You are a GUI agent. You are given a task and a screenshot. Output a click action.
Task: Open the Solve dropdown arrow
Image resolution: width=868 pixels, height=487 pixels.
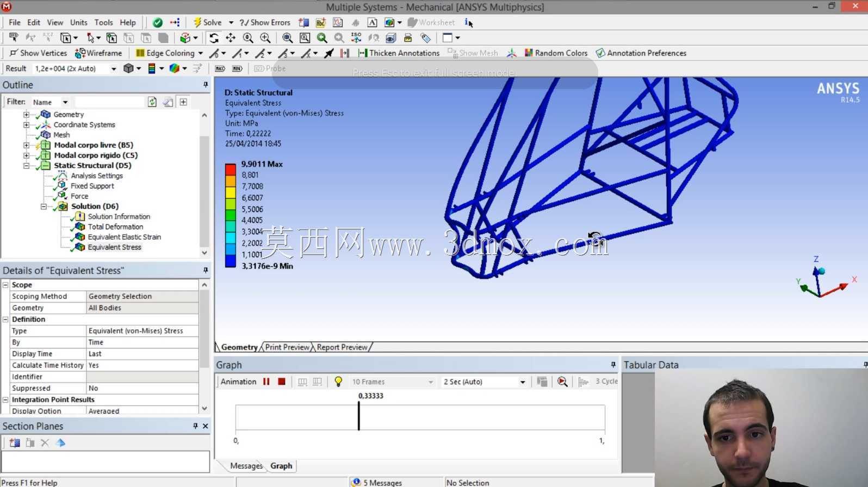tap(231, 22)
